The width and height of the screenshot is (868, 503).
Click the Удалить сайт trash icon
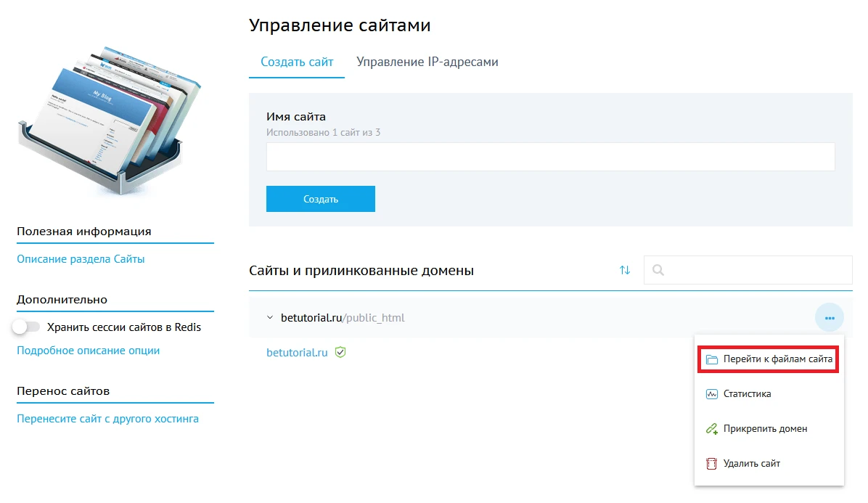(711, 463)
